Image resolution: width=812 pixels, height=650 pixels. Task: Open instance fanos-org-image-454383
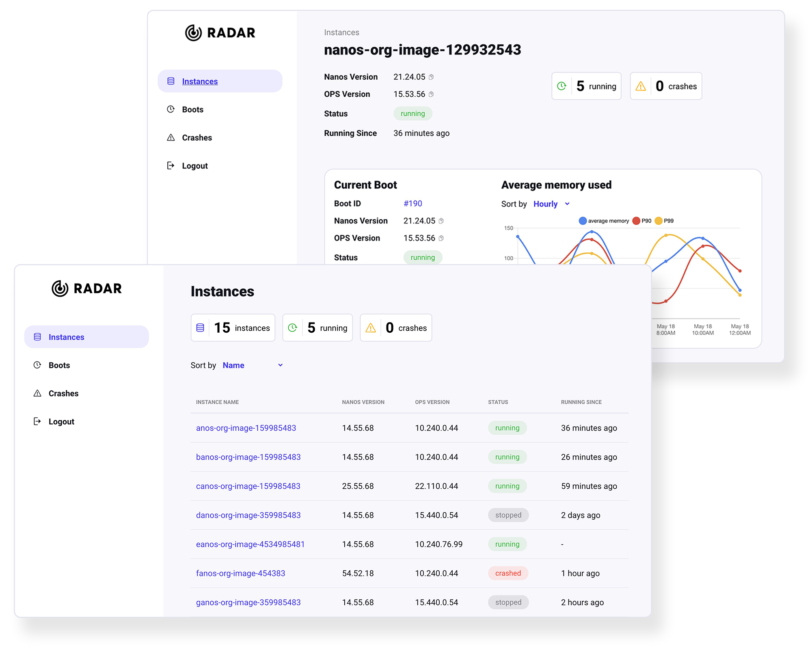(240, 573)
